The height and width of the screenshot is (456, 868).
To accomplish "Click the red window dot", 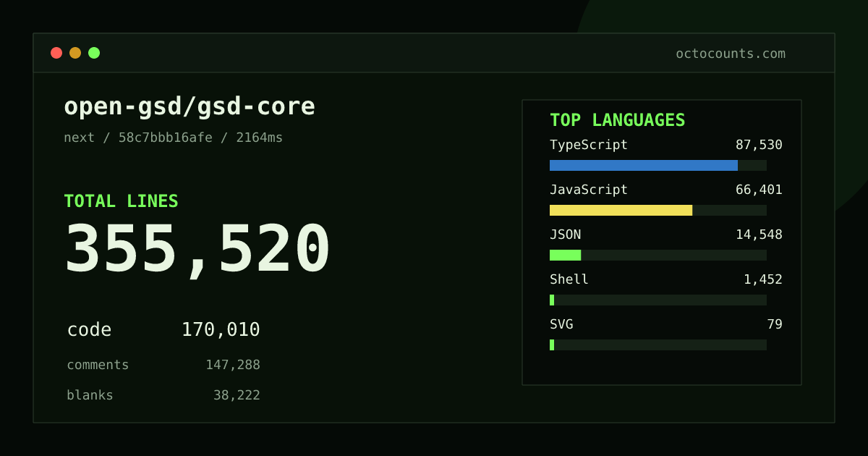I will pyautogui.click(x=56, y=53).
